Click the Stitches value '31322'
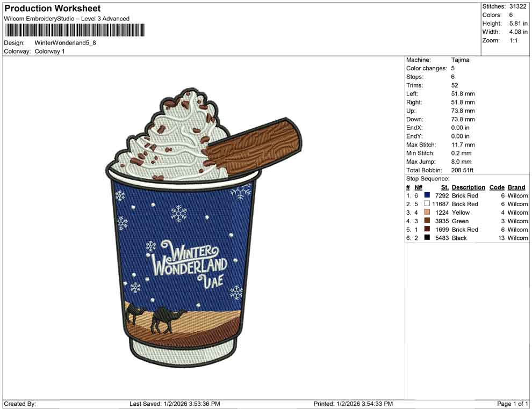The width and height of the screenshot is (532, 409). pyautogui.click(x=517, y=6)
